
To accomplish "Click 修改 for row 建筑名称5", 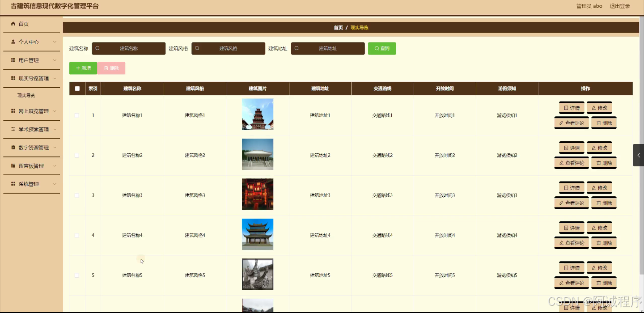I will 599,268.
